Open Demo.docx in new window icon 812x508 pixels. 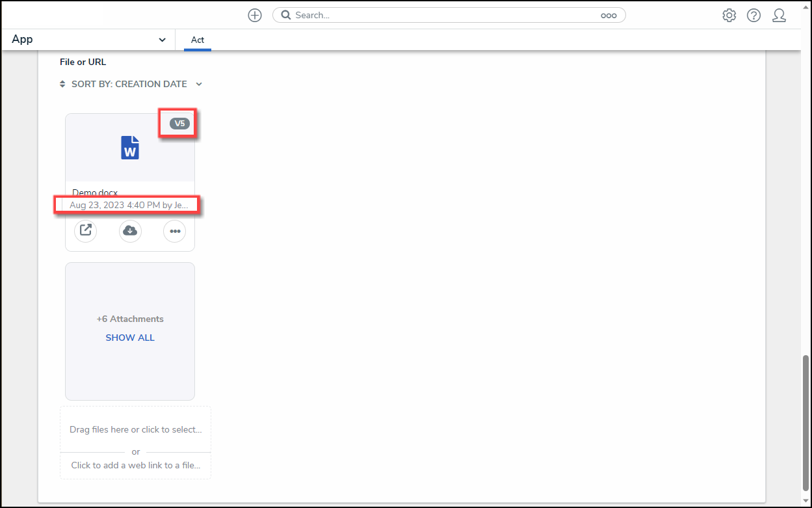point(86,230)
